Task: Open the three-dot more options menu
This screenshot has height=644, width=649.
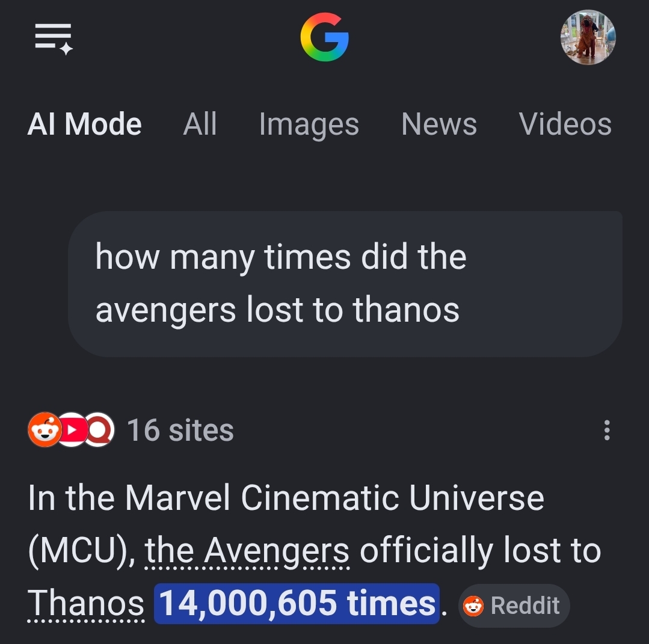Action: tap(607, 430)
